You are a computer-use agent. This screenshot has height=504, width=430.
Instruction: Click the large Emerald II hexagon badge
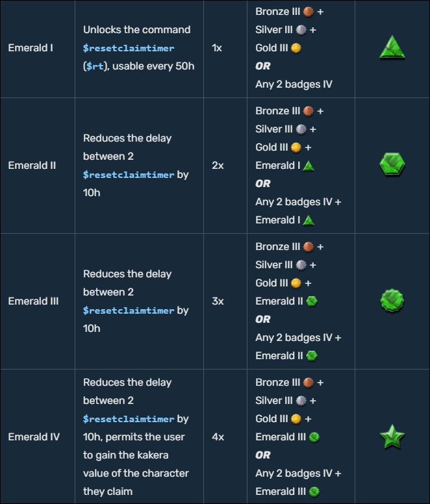tap(392, 165)
